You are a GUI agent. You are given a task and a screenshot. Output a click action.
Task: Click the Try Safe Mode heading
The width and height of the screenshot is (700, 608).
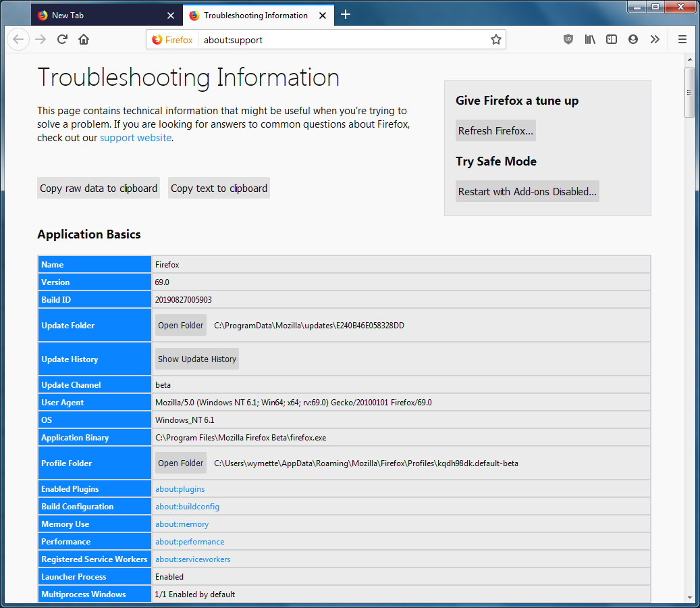click(496, 161)
